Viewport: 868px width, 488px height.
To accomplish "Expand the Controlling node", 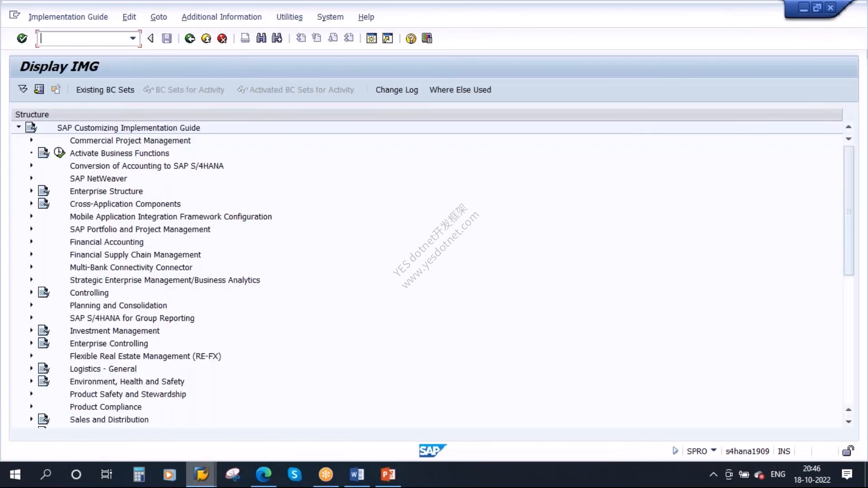I will [x=31, y=292].
